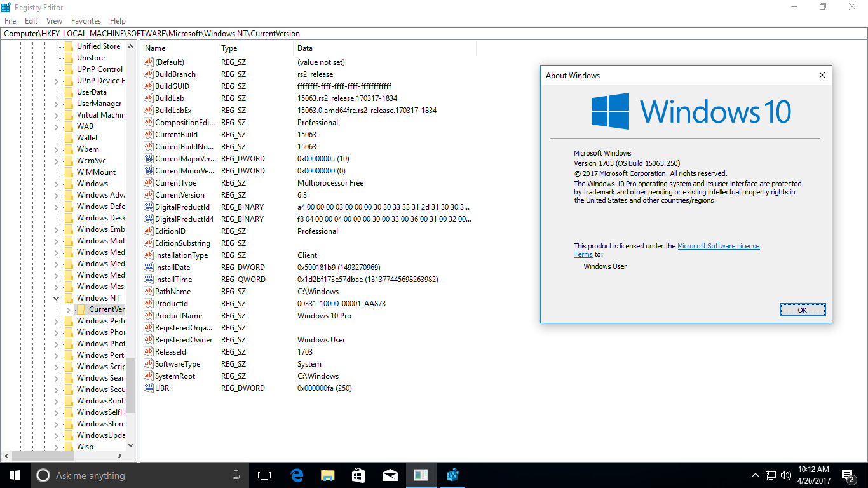Click the BuildLab string value icon

pos(149,98)
